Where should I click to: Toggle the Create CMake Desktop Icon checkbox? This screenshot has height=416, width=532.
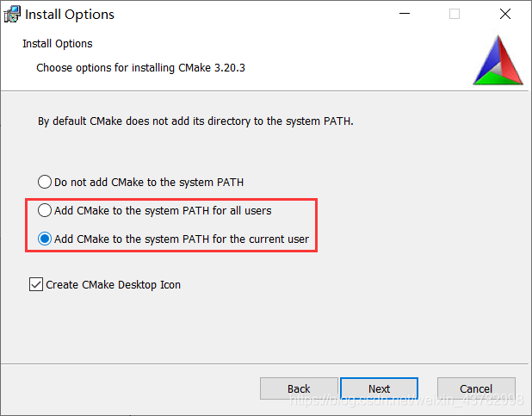pyautogui.click(x=36, y=284)
